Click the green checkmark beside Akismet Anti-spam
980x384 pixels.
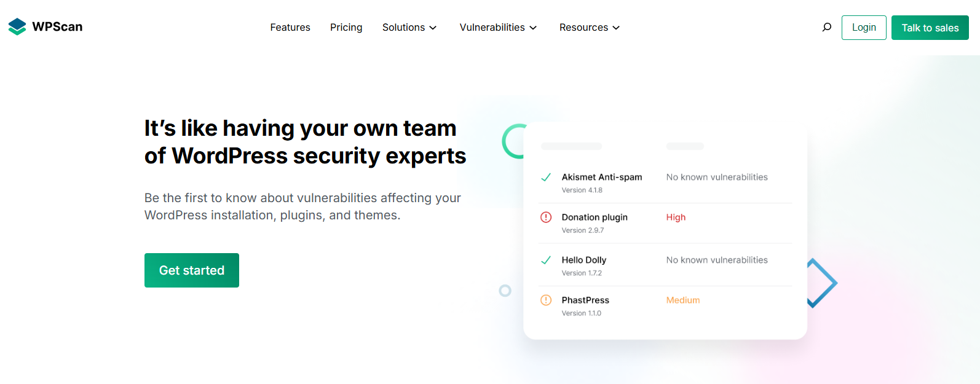(546, 177)
